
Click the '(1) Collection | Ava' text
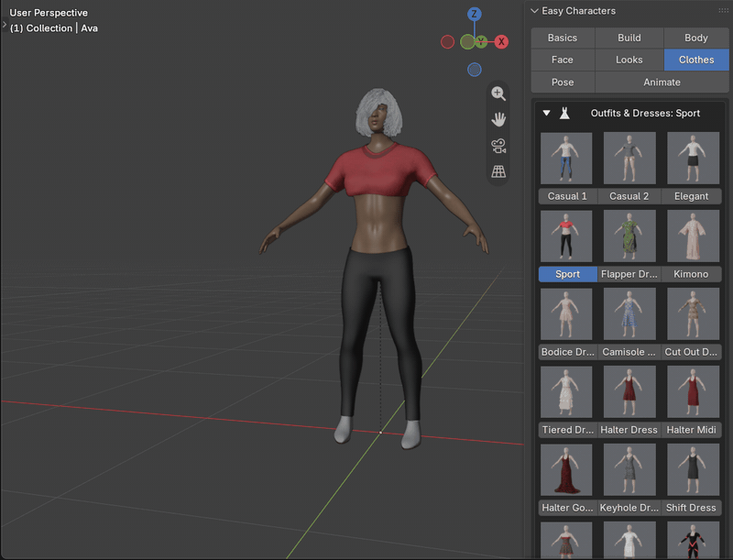(x=54, y=28)
